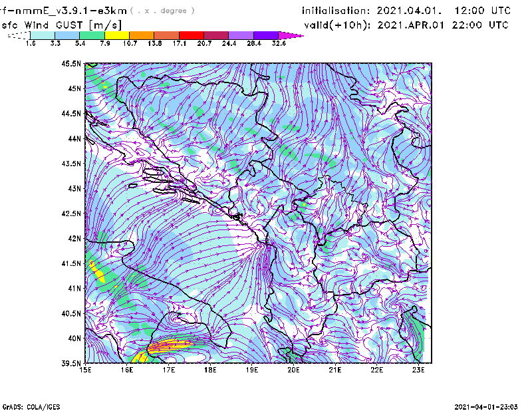Click the 43N latitude label
This screenshot has width=532, height=411.
click(x=74, y=188)
